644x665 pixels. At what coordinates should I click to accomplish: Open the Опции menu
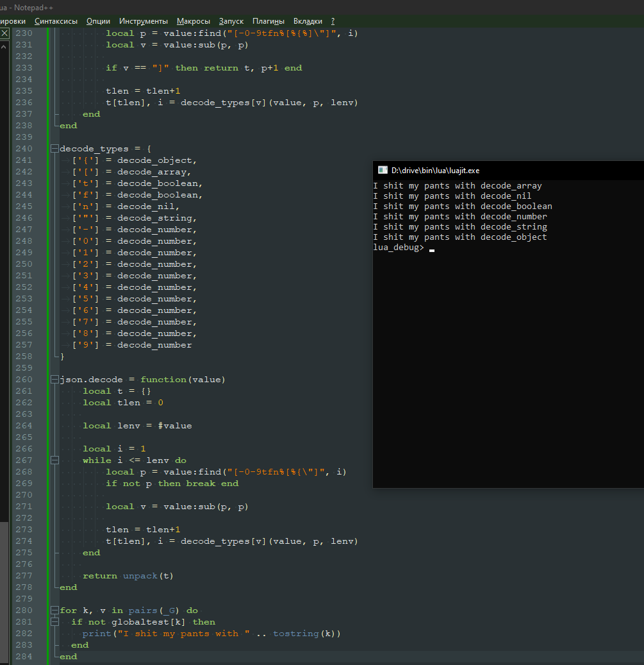click(x=98, y=21)
